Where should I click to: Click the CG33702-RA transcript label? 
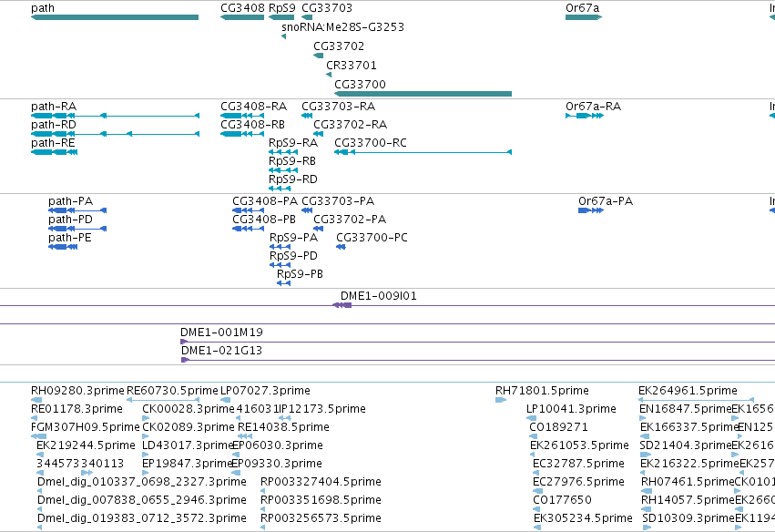tap(350, 125)
